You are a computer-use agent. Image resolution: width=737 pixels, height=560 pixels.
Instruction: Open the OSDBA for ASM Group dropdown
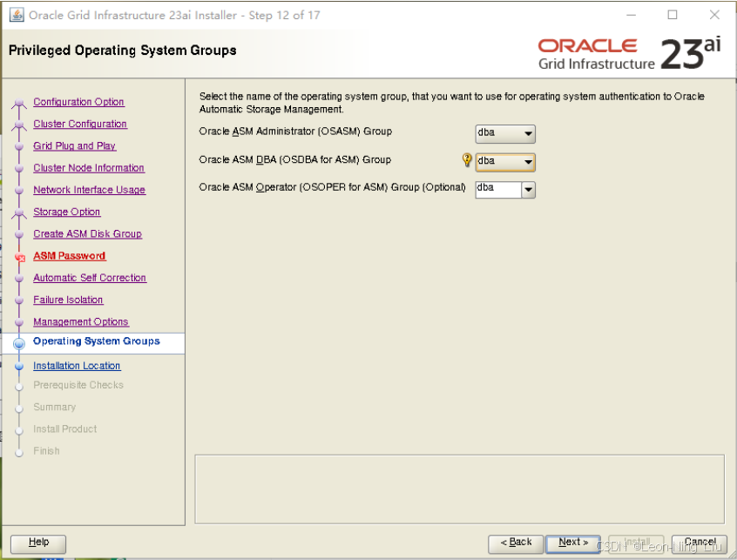(x=505, y=162)
